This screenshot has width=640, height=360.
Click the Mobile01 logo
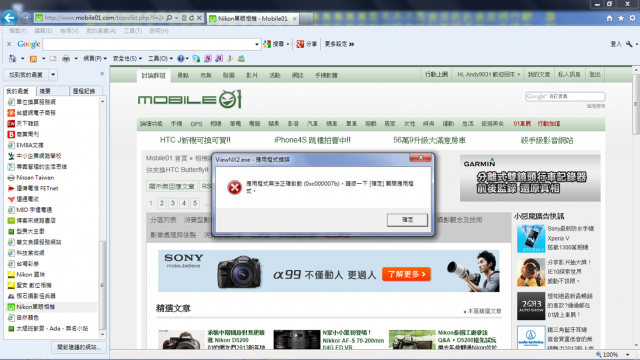point(190,99)
